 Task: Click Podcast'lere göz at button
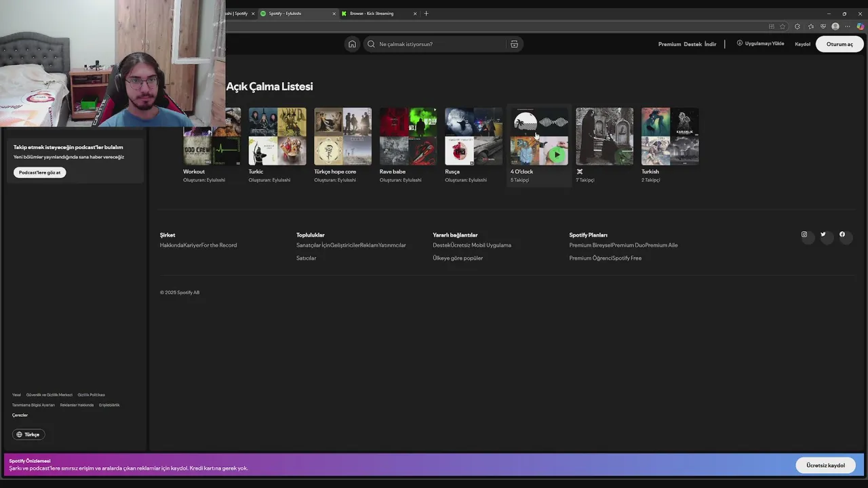point(39,172)
